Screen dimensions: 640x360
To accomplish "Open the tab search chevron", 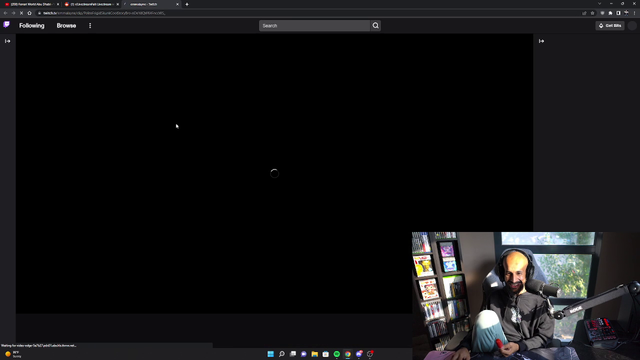I will coord(600,4).
